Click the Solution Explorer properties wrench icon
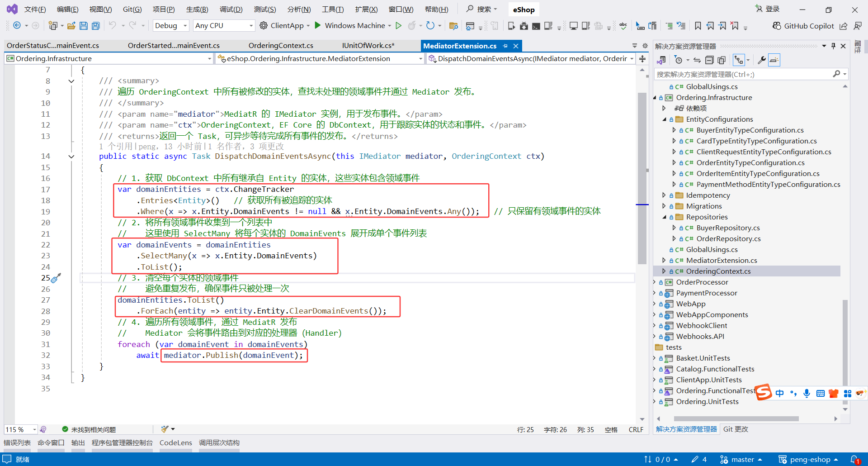The image size is (868, 466). (762, 60)
